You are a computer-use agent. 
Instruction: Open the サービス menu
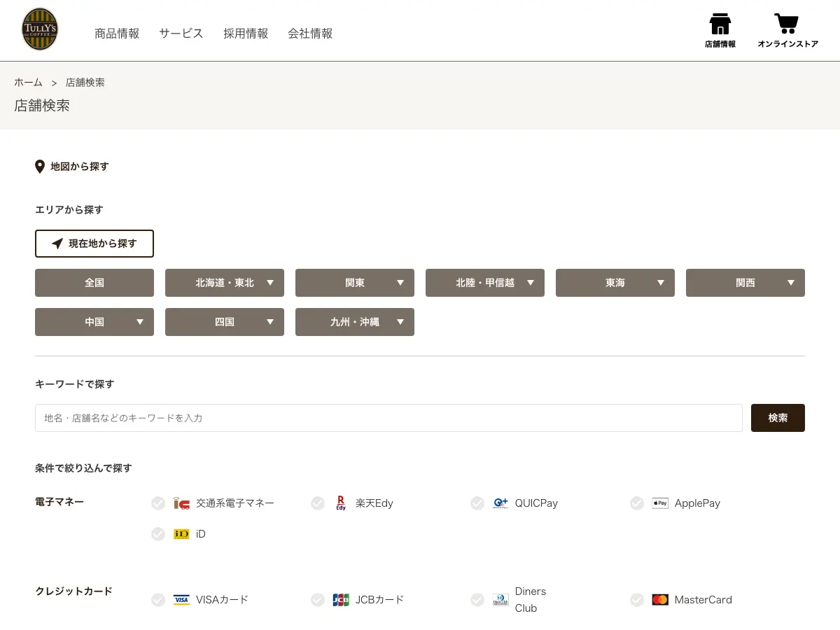click(181, 34)
